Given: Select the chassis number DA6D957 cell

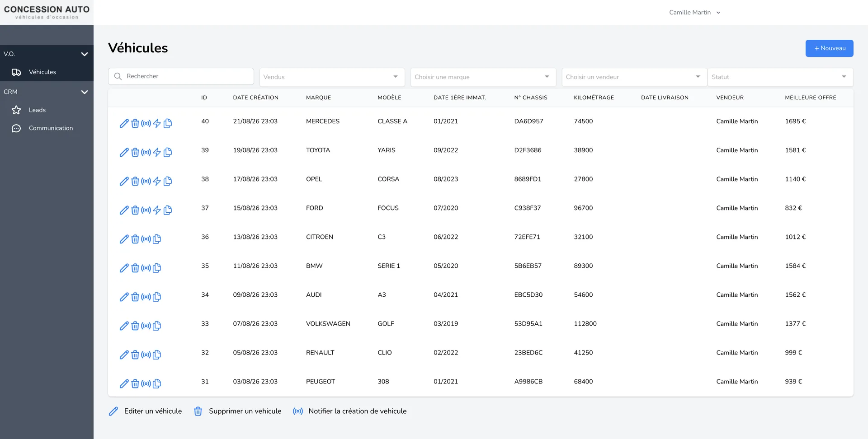Looking at the screenshot, I should [x=528, y=121].
